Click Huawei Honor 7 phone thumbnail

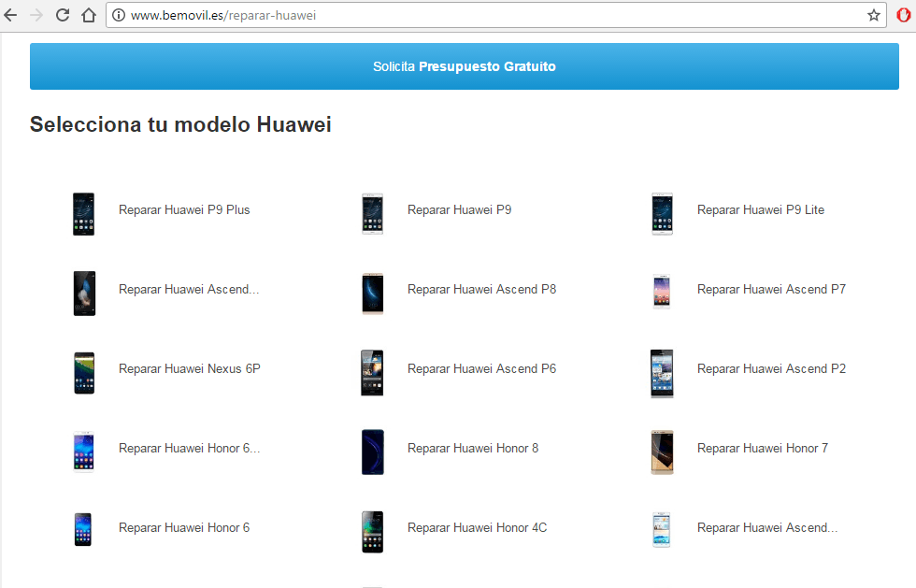click(662, 452)
